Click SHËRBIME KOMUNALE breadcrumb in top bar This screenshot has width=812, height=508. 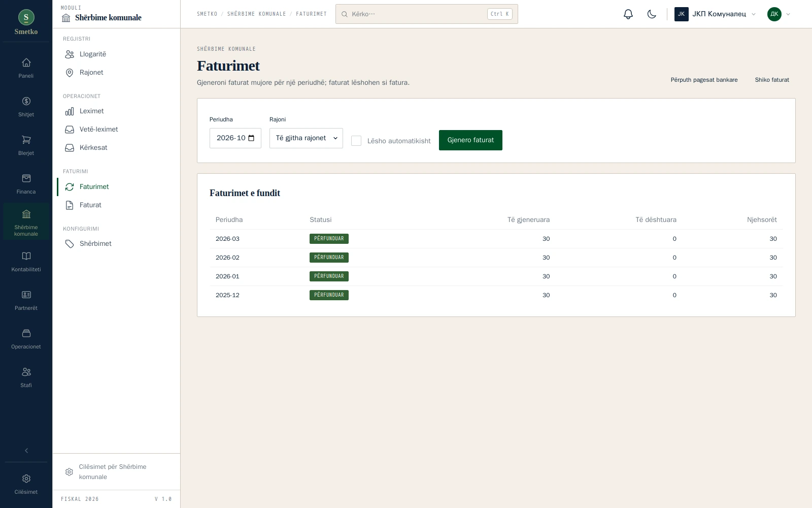(x=256, y=14)
